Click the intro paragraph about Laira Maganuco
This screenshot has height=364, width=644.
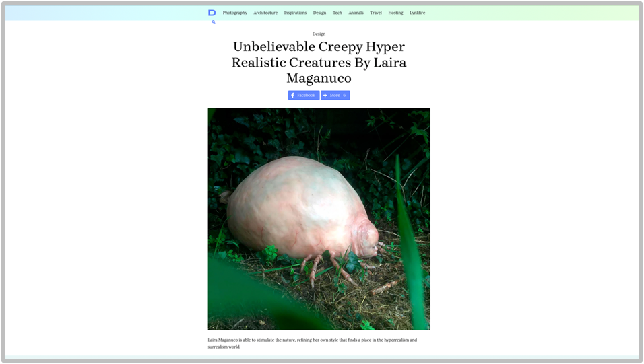[x=312, y=343]
